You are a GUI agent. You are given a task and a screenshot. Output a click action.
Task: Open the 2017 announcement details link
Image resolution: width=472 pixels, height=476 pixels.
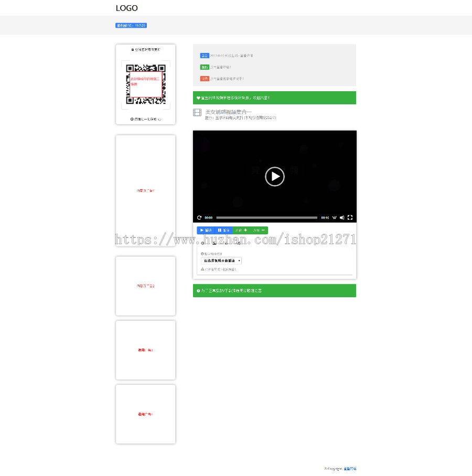231,56
